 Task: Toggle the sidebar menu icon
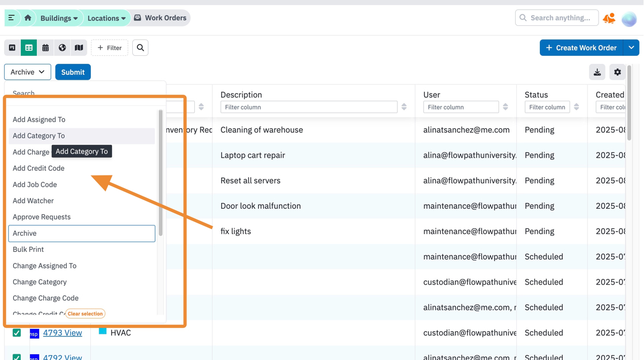coord(11,18)
